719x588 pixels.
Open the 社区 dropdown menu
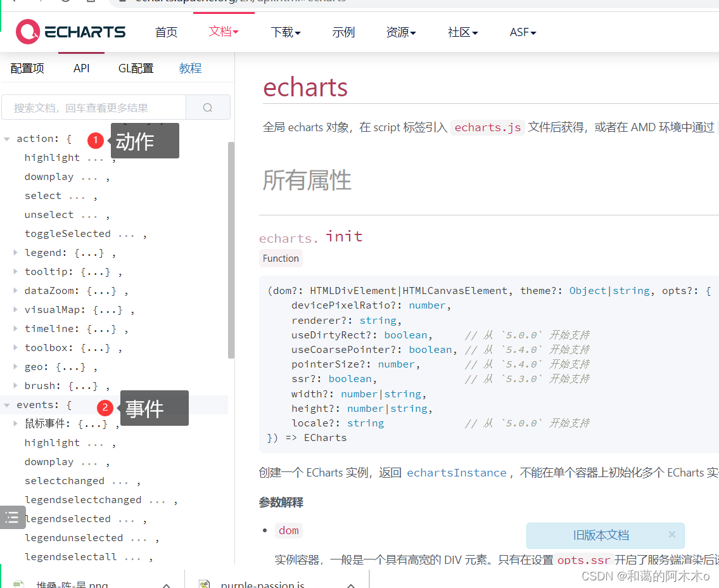462,32
